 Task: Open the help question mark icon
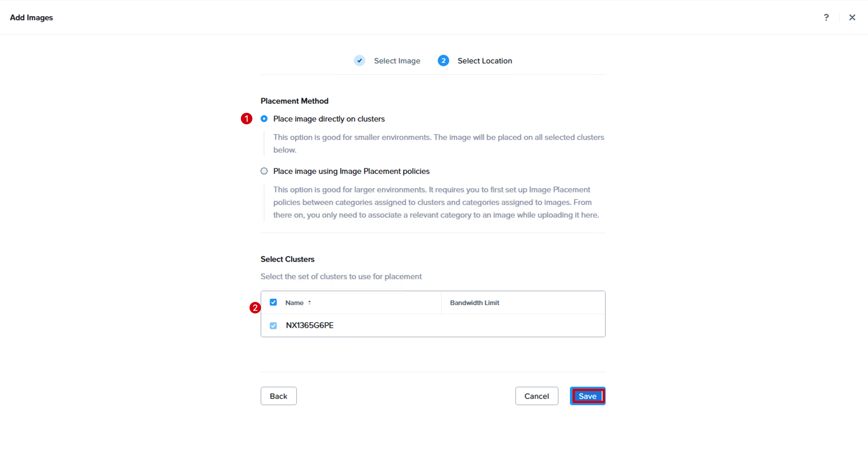[826, 18]
